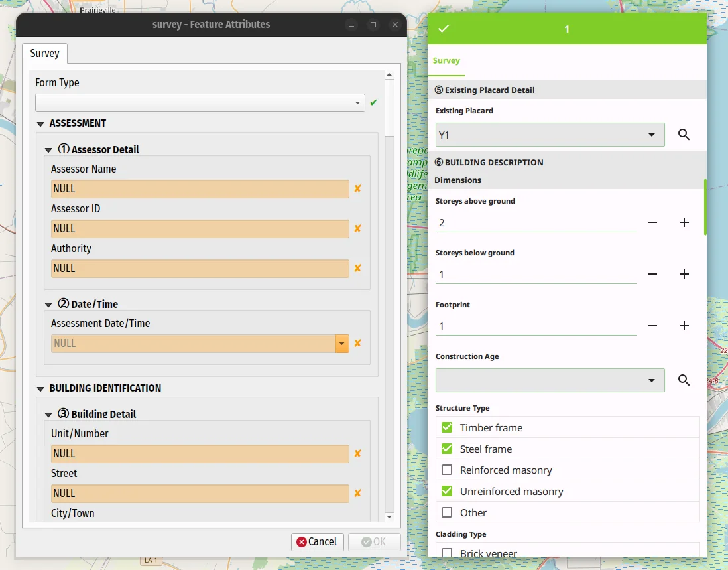The width and height of the screenshot is (728, 570).
Task: Cancel the feature attributes dialog
Action: [317, 541]
